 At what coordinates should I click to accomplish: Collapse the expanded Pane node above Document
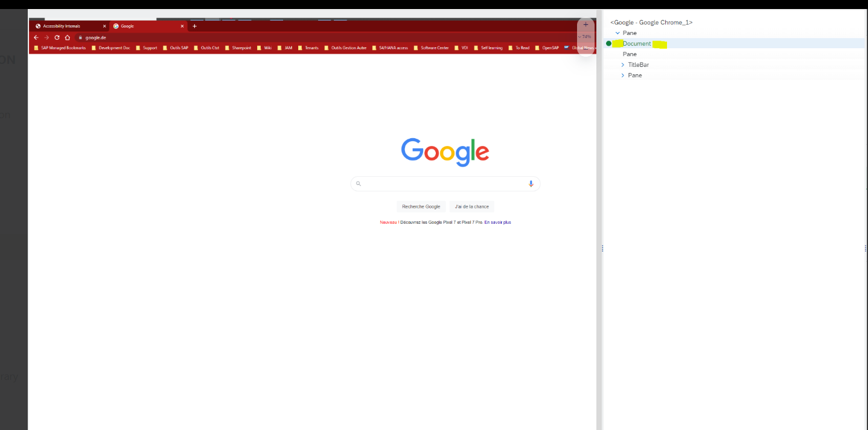[x=617, y=33]
